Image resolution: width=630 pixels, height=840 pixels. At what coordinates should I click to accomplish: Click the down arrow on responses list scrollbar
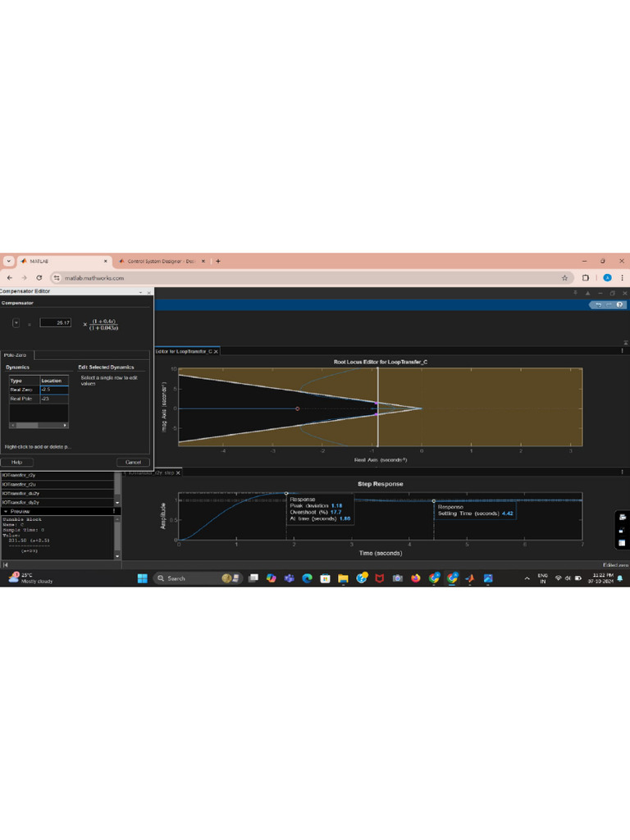[117, 503]
